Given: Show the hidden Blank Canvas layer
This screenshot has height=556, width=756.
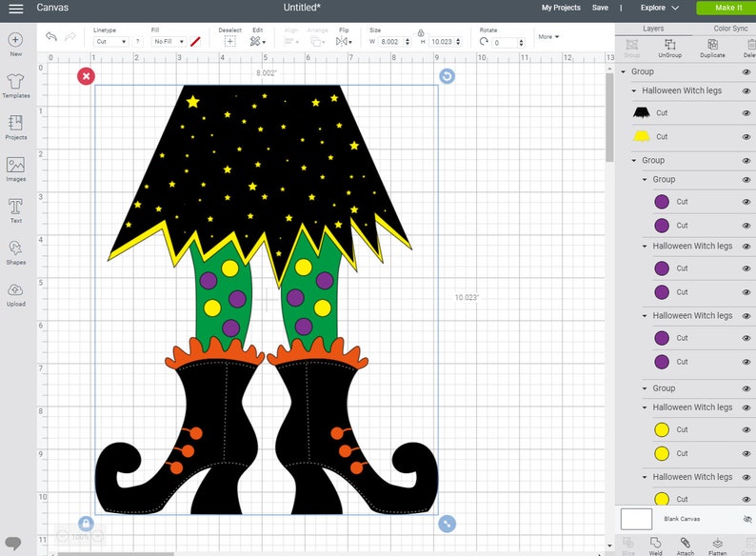Looking at the screenshot, I should [x=747, y=520].
